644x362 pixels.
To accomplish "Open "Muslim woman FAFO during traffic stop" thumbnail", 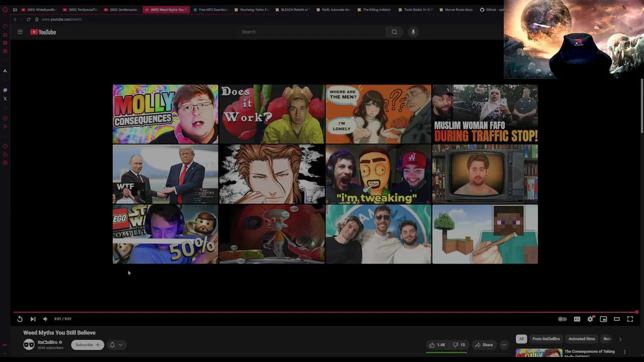I will pos(485,114).
